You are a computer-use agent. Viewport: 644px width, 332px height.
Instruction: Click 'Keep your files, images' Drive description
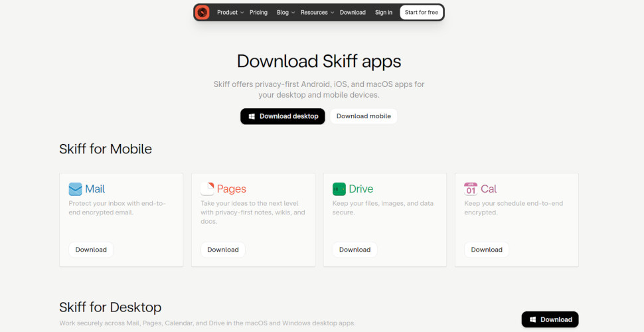point(383,208)
